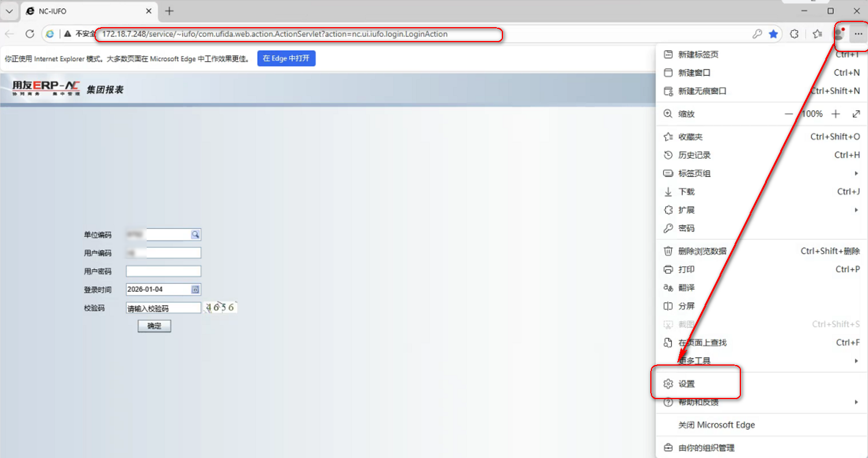The width and height of the screenshot is (868, 458).
Task: Expand the 标签页组 submenu
Action: [856, 173]
